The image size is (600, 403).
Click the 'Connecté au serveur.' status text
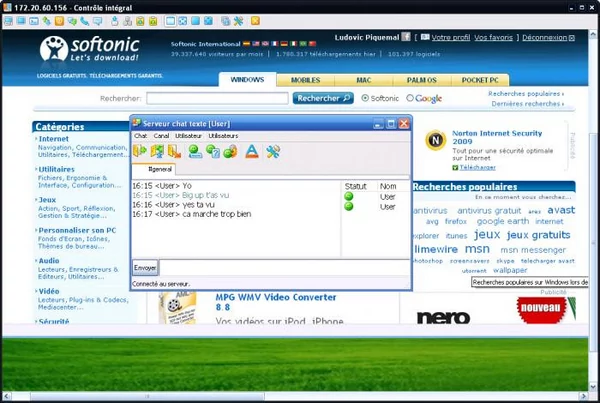[161, 284]
